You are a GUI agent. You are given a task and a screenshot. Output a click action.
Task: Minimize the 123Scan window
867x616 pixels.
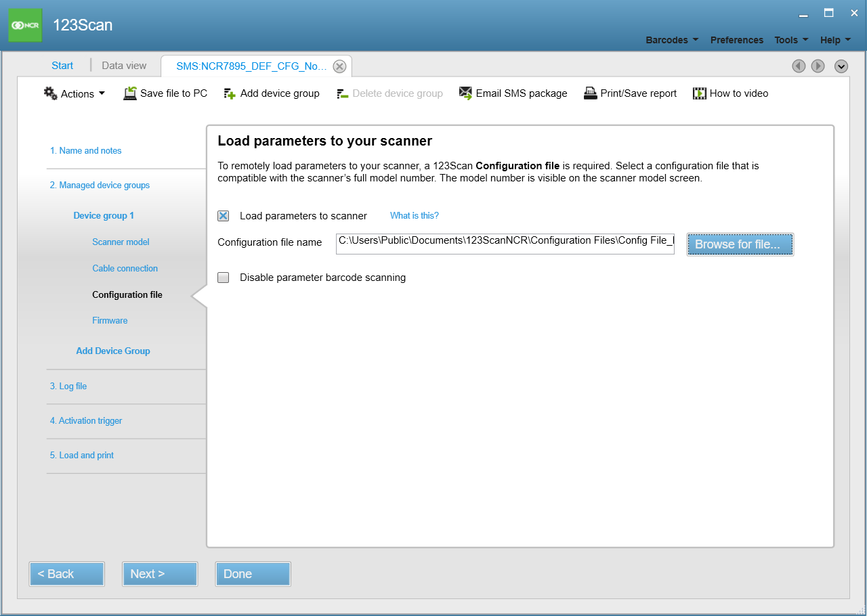point(803,15)
